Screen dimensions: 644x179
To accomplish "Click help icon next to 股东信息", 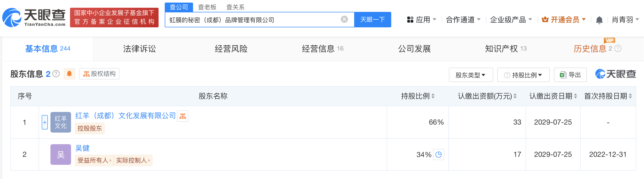I will 56,74.
